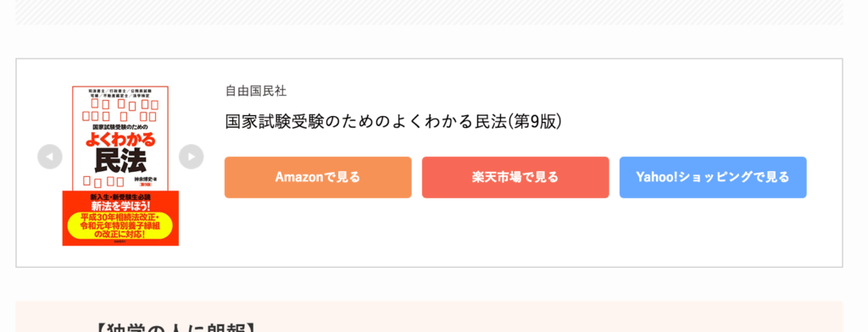Open the 楽天市場で見る button
This screenshot has width=868, height=332.
click(515, 177)
